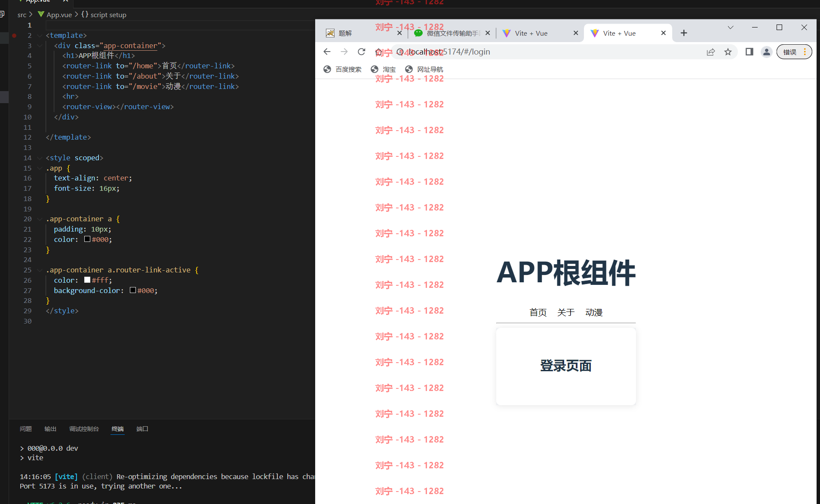Screen dimensions: 820x504
Task: Open the 淘宝 bookmark
Action: [x=383, y=69]
